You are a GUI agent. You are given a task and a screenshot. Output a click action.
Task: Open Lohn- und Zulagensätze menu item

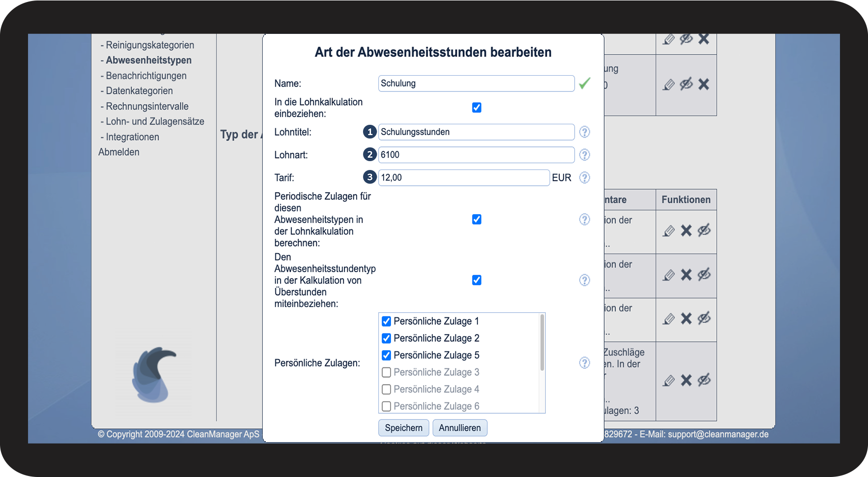[155, 121]
